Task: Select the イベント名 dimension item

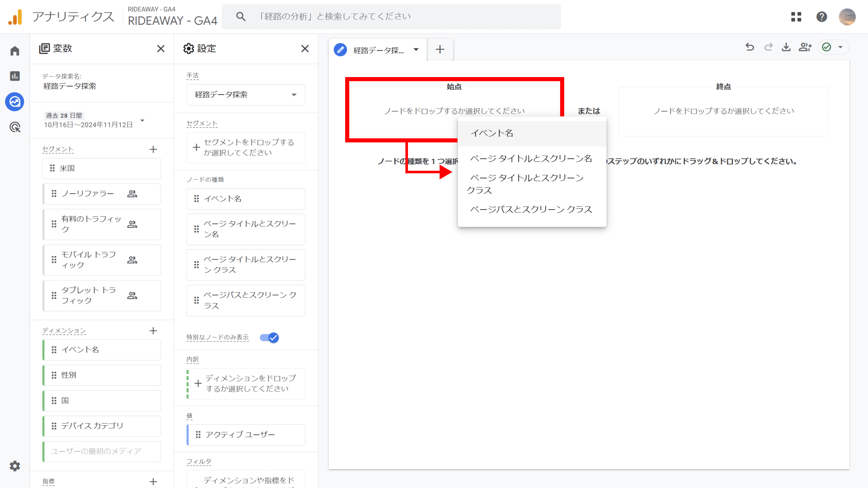Action: click(x=102, y=350)
